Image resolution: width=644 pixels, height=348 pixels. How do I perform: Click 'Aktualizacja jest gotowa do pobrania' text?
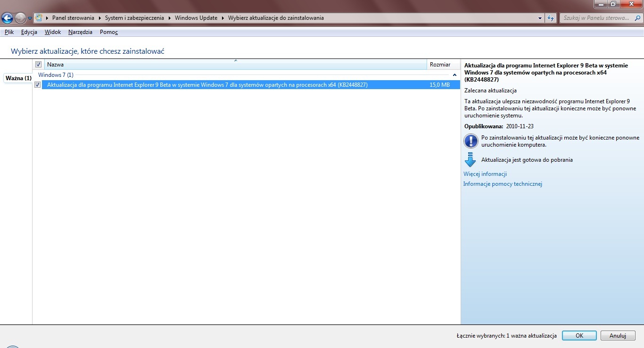tap(527, 160)
